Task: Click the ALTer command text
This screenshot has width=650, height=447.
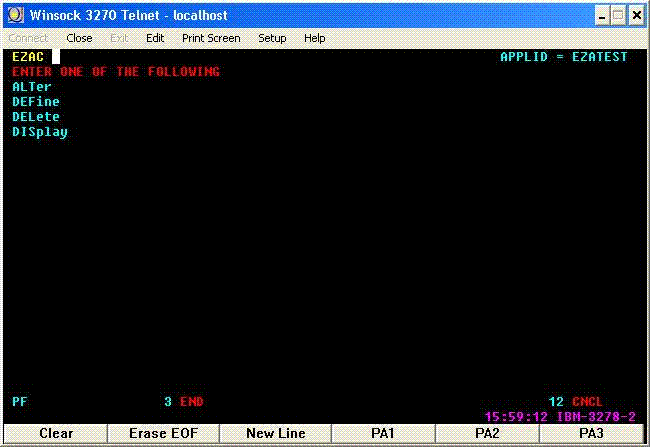Action: click(32, 87)
